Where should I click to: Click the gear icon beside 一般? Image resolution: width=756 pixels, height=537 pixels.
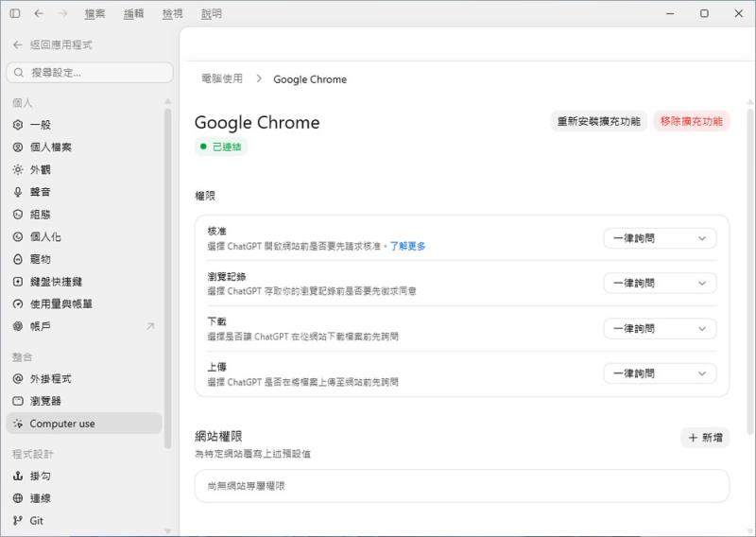tap(18, 125)
